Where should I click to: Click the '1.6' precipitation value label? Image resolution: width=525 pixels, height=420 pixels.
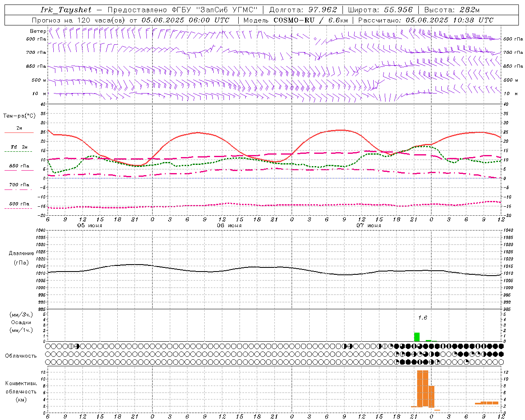pyautogui.click(x=422, y=318)
